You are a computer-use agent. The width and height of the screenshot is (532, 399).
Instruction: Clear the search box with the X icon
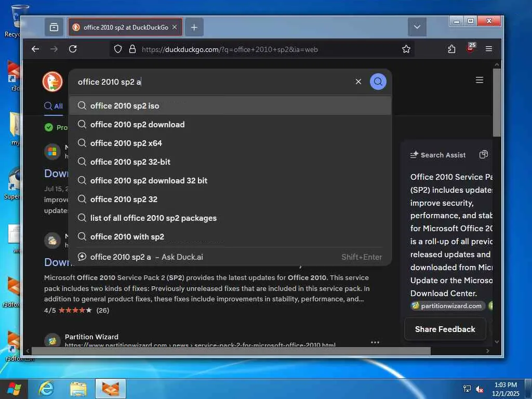tap(358, 82)
